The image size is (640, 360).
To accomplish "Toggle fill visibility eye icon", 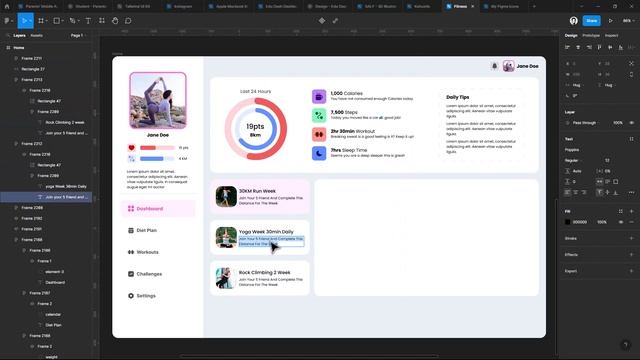I will click(621, 222).
